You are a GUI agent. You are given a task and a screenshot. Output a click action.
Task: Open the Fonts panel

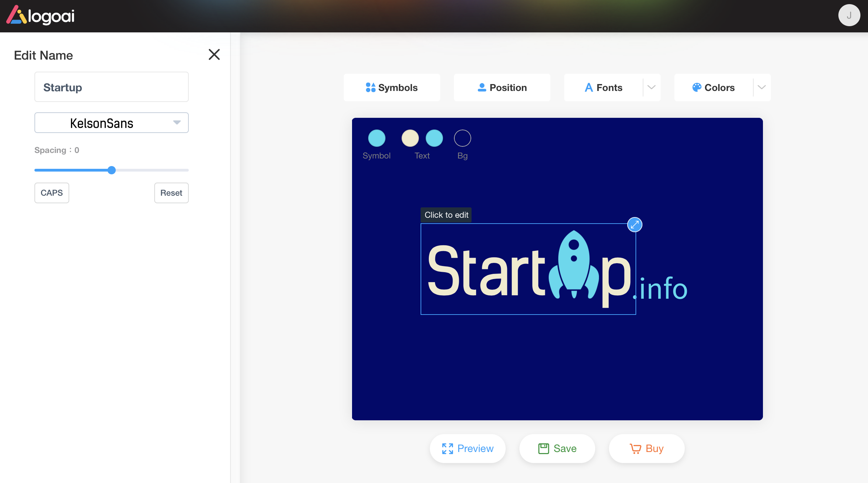[603, 88]
